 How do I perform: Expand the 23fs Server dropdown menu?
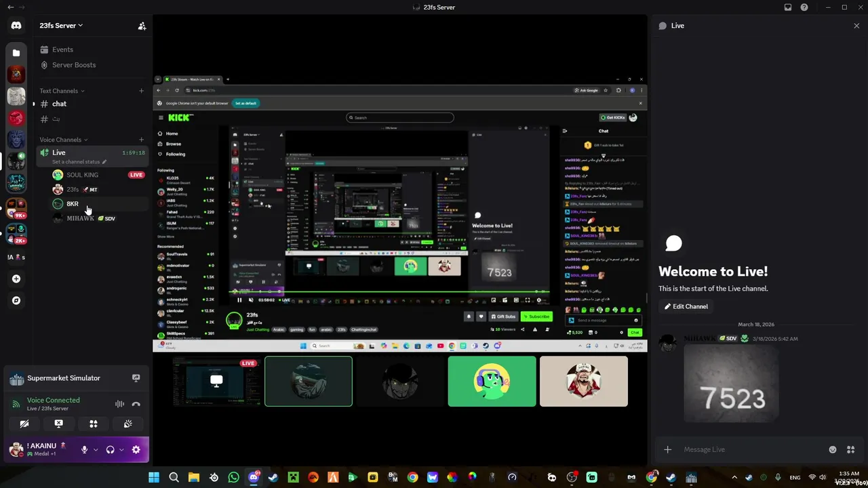coord(61,26)
